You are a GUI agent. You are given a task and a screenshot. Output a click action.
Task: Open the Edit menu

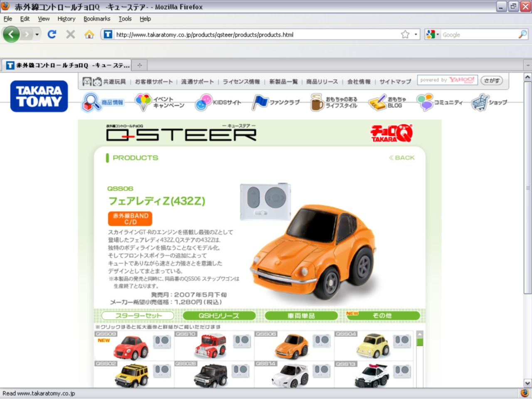(25, 19)
